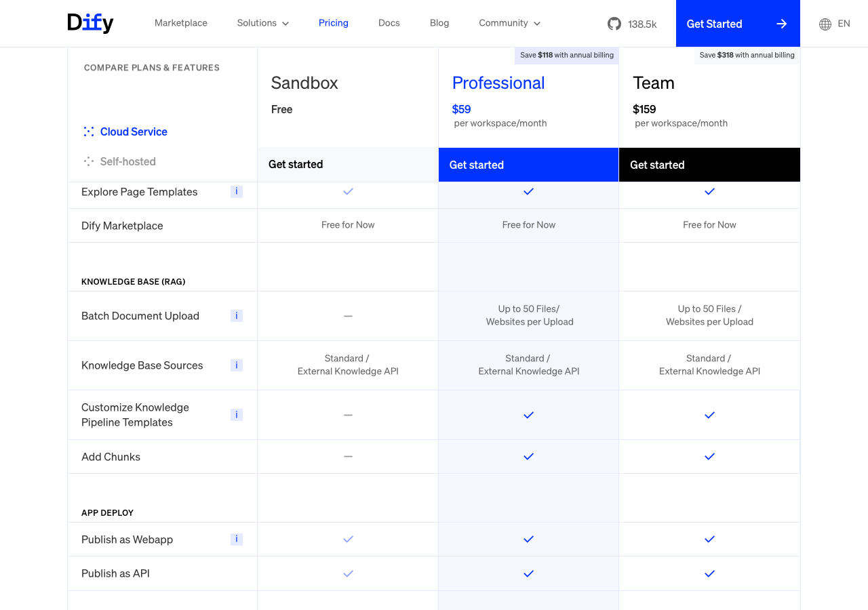Click the blue Get Started header button
The width and height of the screenshot is (868, 610).
pos(737,24)
